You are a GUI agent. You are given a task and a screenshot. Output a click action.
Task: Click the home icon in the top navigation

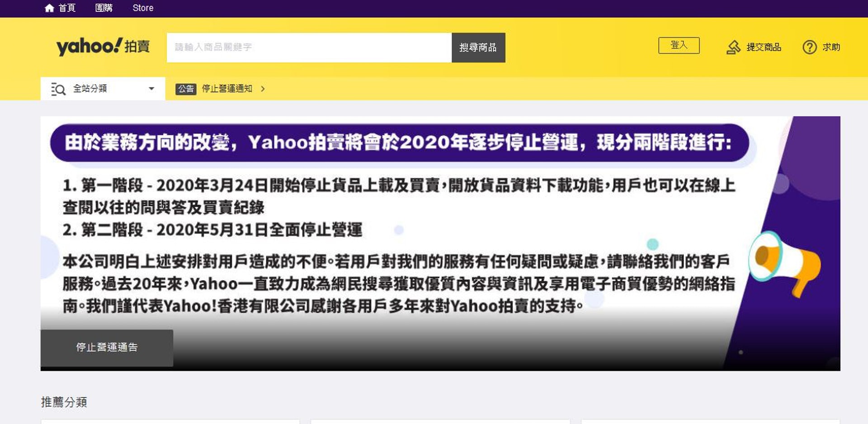[50, 7]
